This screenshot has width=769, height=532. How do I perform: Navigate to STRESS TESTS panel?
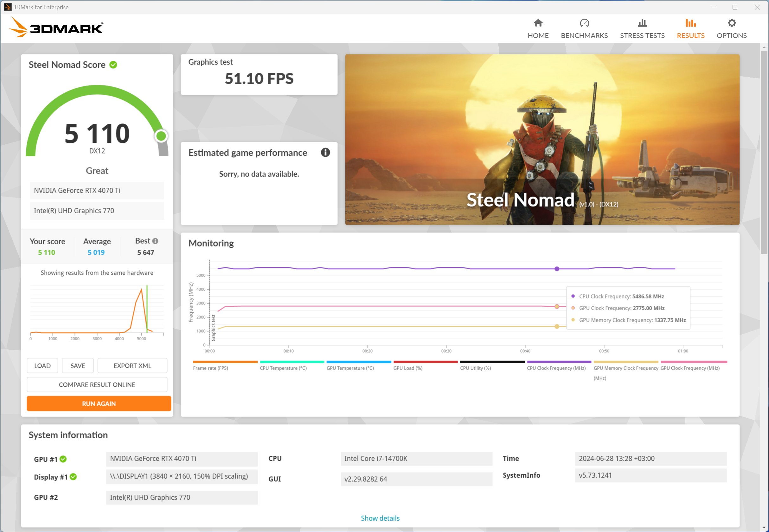coord(642,28)
